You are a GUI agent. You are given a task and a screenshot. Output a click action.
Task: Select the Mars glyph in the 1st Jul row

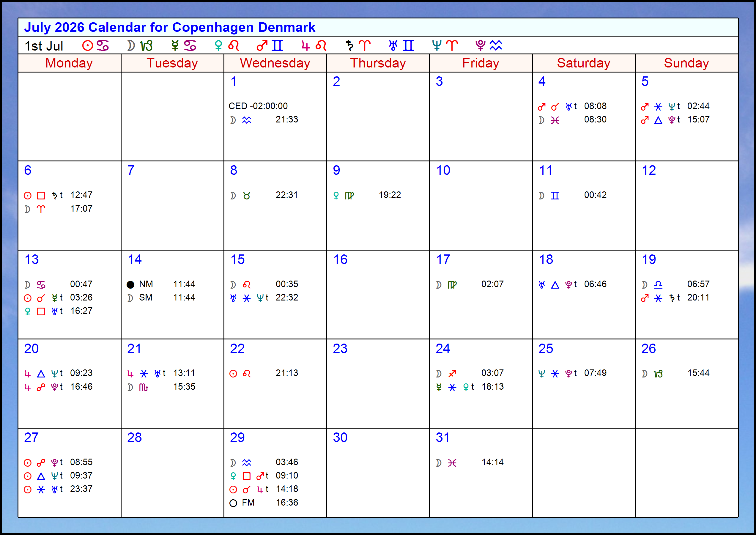[x=262, y=45]
